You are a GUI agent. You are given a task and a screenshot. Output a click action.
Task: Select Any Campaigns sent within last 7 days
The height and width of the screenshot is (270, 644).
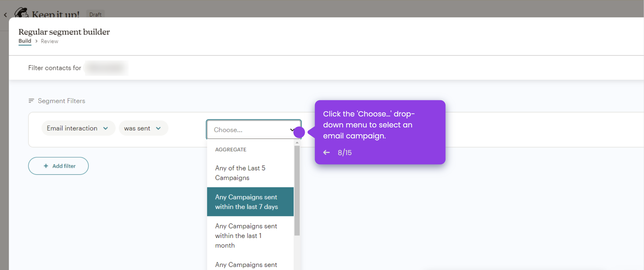pyautogui.click(x=246, y=202)
